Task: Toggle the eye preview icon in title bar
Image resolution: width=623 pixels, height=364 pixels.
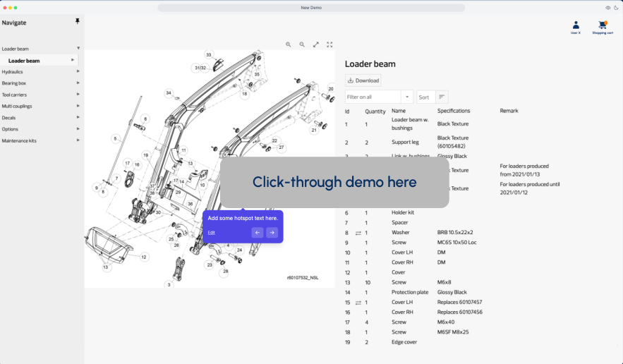Action: click(608, 8)
